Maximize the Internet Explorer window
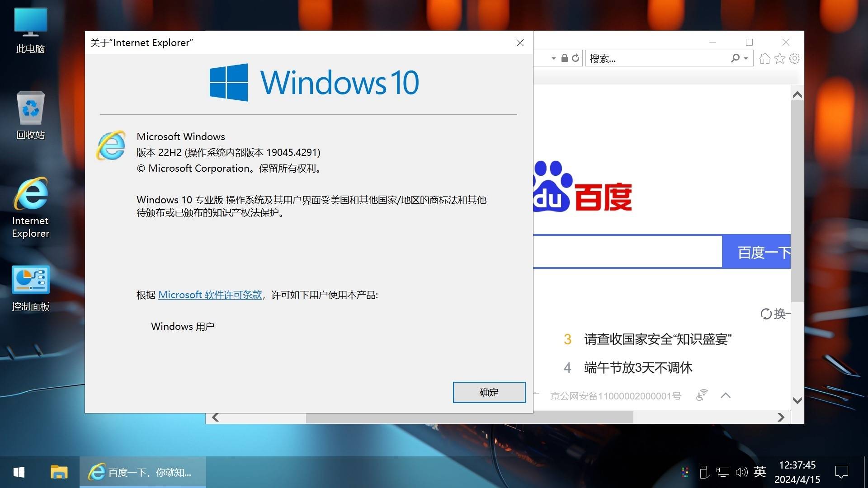The height and width of the screenshot is (488, 868). pos(749,42)
